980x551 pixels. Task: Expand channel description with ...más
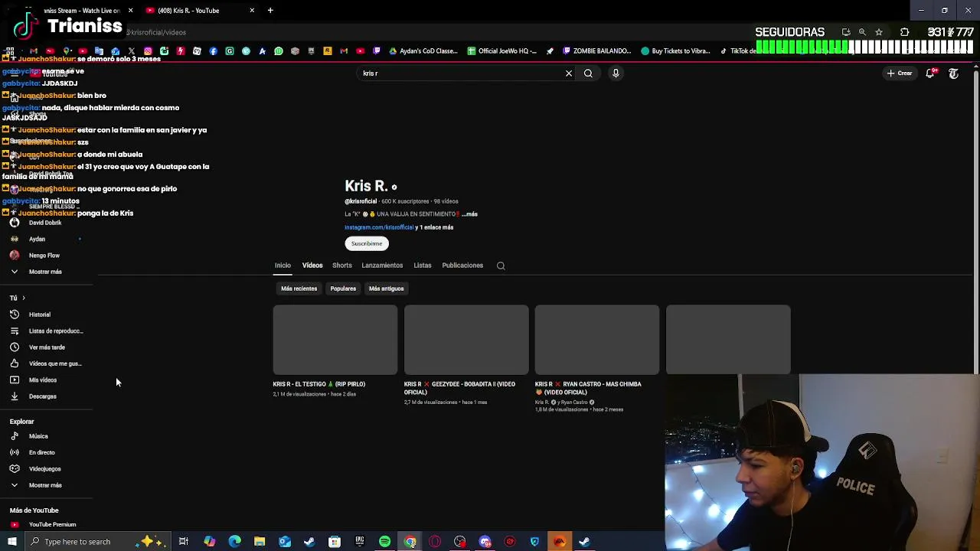(x=469, y=214)
